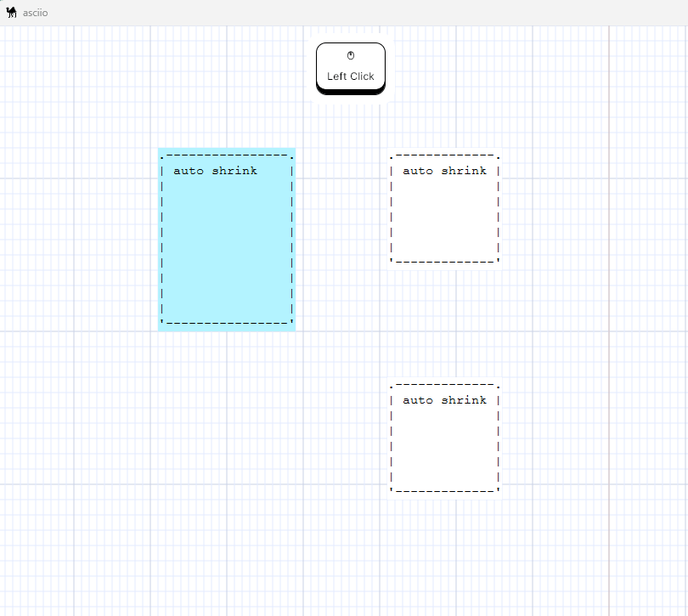Click the auto shrink label in the top-right box
This screenshot has width=688, height=616.
pos(443,171)
